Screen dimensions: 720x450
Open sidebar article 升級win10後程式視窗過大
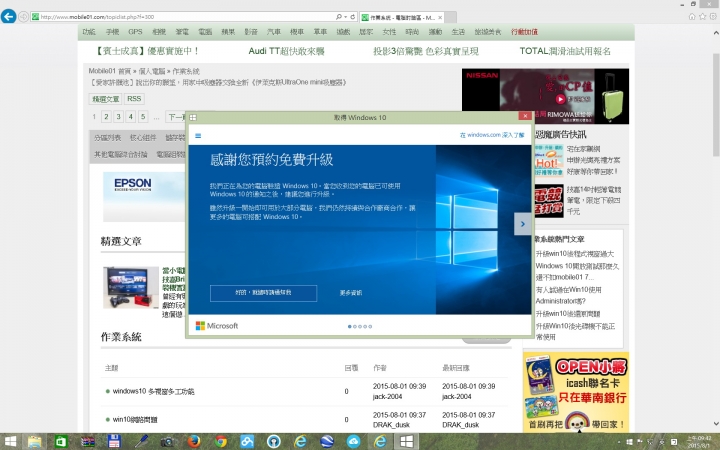[x=574, y=254]
